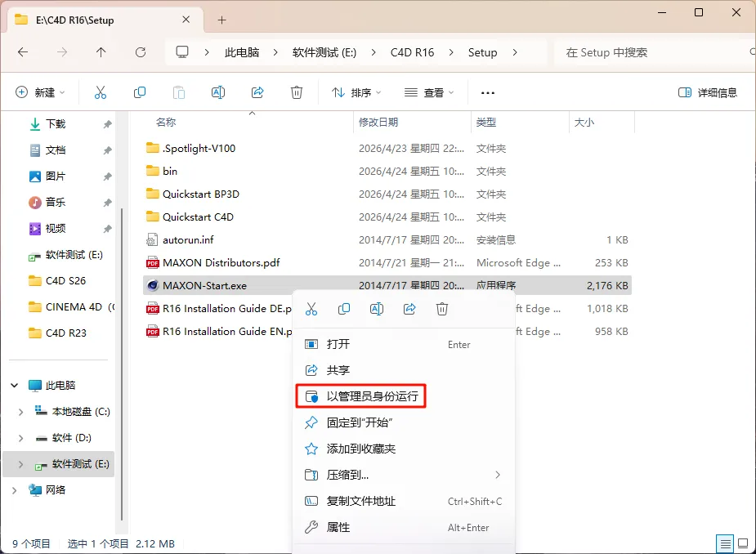Open the 下载 quick access folder

[x=56, y=124]
